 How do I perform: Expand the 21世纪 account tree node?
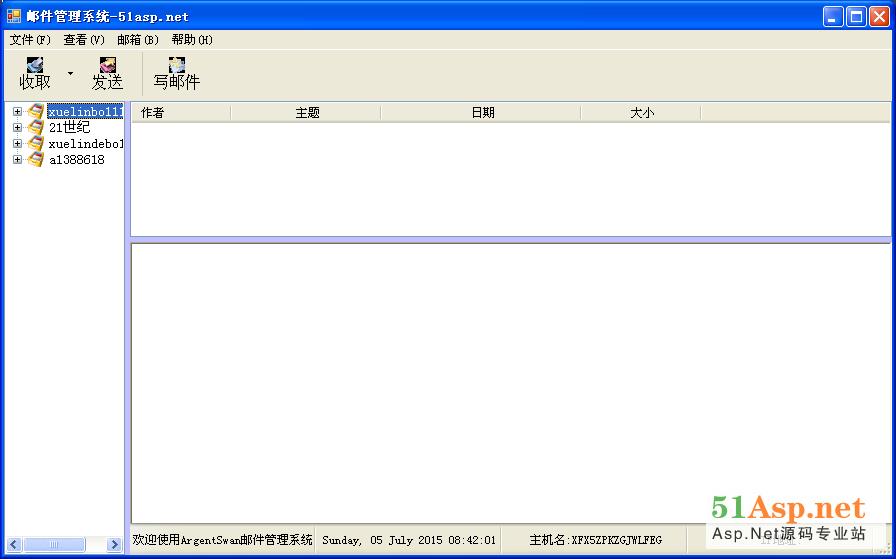(17, 128)
